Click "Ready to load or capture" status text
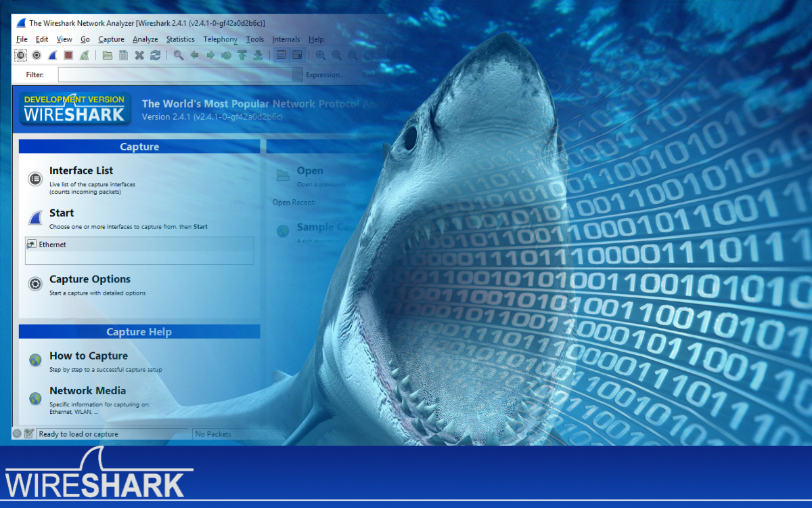 78,434
